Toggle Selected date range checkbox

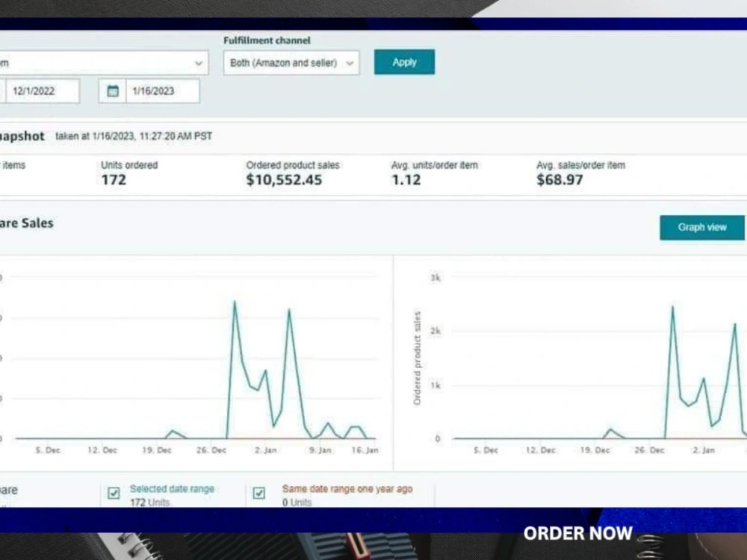coord(114,493)
